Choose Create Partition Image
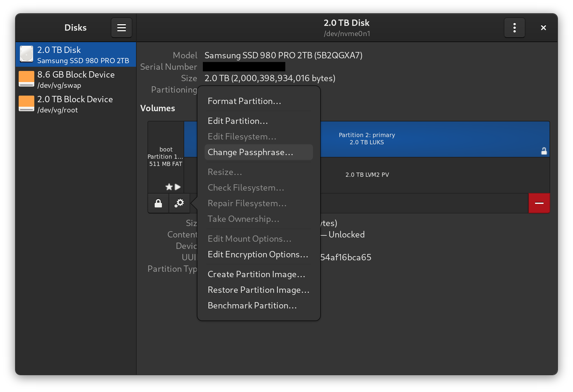This screenshot has width=573, height=392. 256,274
